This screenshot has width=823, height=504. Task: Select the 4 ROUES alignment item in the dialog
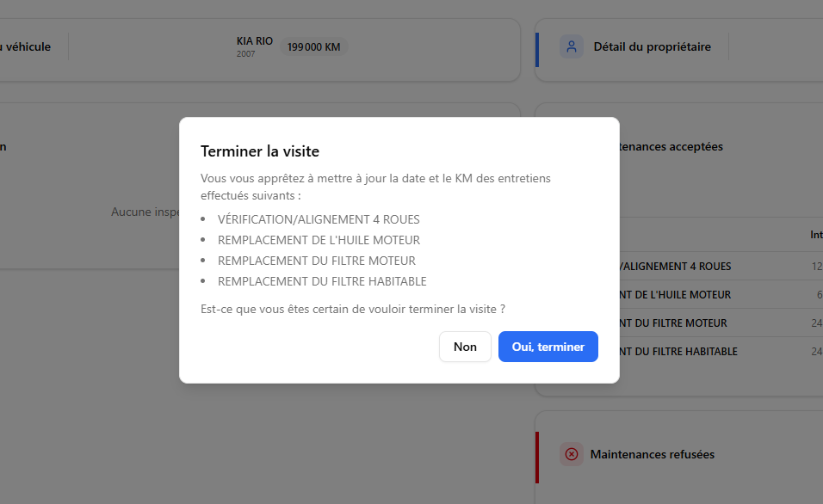click(x=319, y=219)
